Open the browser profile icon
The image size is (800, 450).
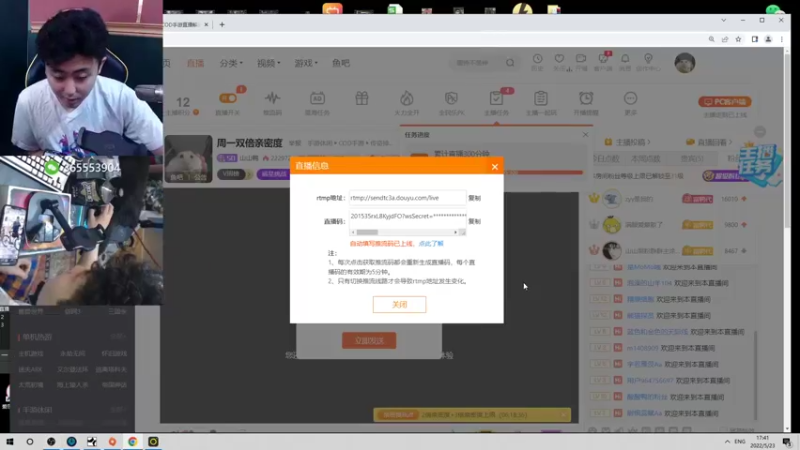pyautogui.click(x=768, y=39)
